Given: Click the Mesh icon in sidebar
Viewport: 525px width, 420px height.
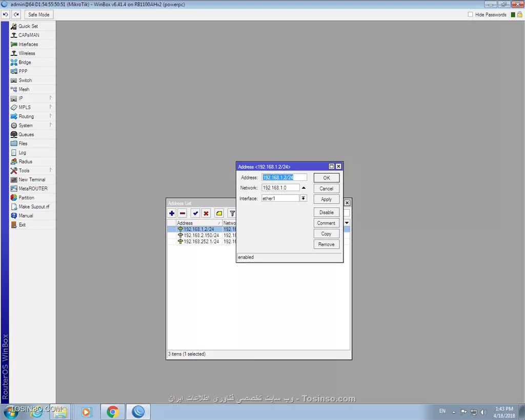Looking at the screenshot, I should [14, 89].
